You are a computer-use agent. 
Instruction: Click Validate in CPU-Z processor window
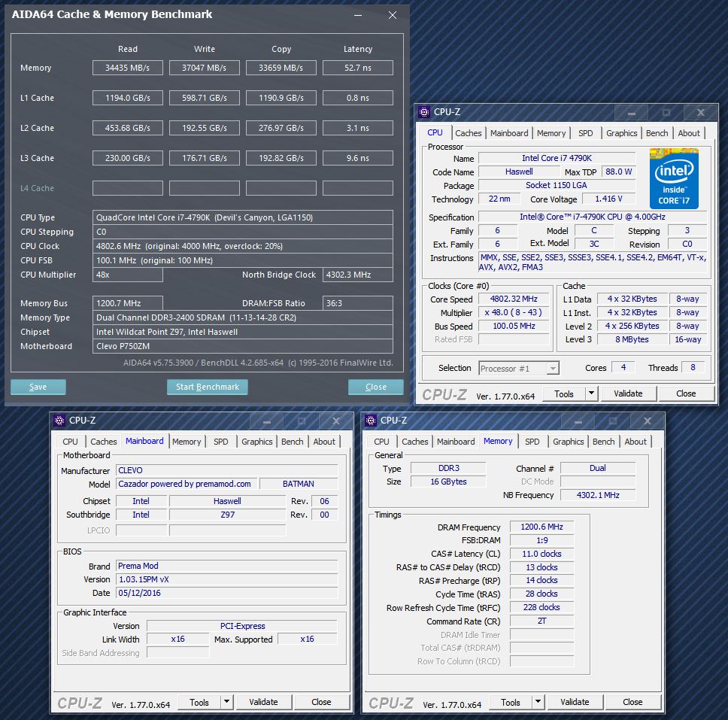pyautogui.click(x=628, y=393)
